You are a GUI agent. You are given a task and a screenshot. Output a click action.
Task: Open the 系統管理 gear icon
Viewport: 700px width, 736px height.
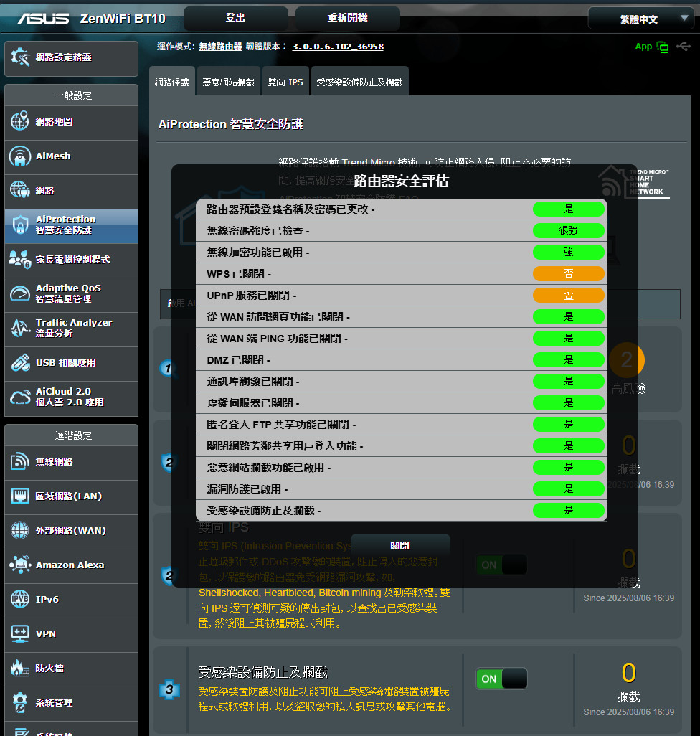pyautogui.click(x=20, y=703)
